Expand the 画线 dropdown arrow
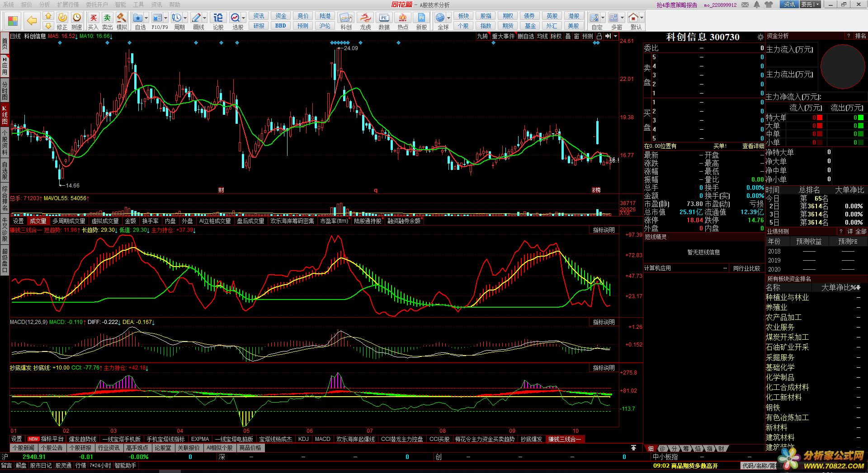This screenshot has height=473, width=868. pos(205,18)
